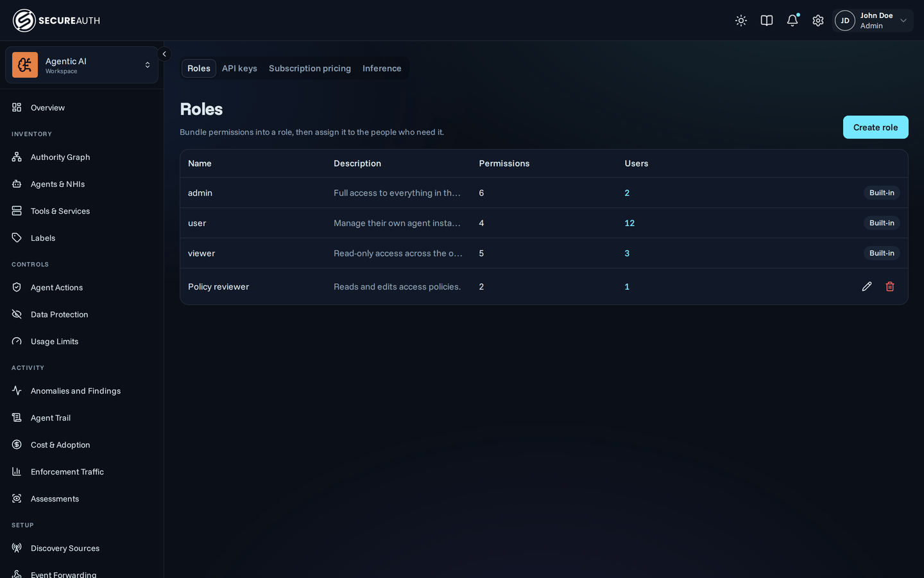
Task: Click the user role name
Action: pyautogui.click(x=197, y=223)
